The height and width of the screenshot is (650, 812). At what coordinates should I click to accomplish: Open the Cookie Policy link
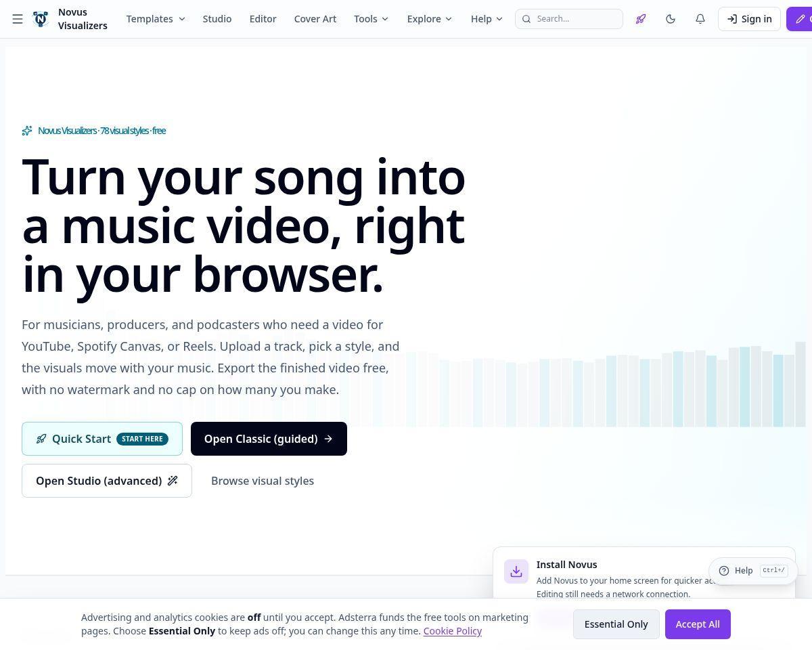[453, 631]
